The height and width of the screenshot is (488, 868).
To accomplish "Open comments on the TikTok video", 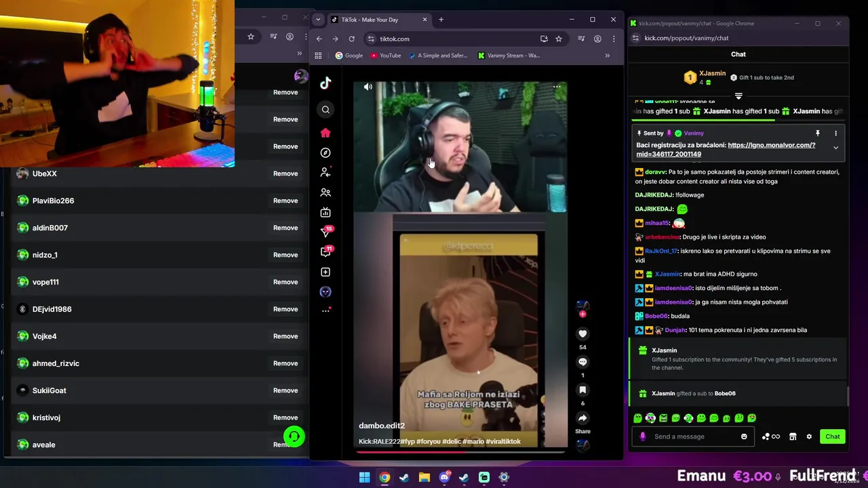I will tap(583, 362).
